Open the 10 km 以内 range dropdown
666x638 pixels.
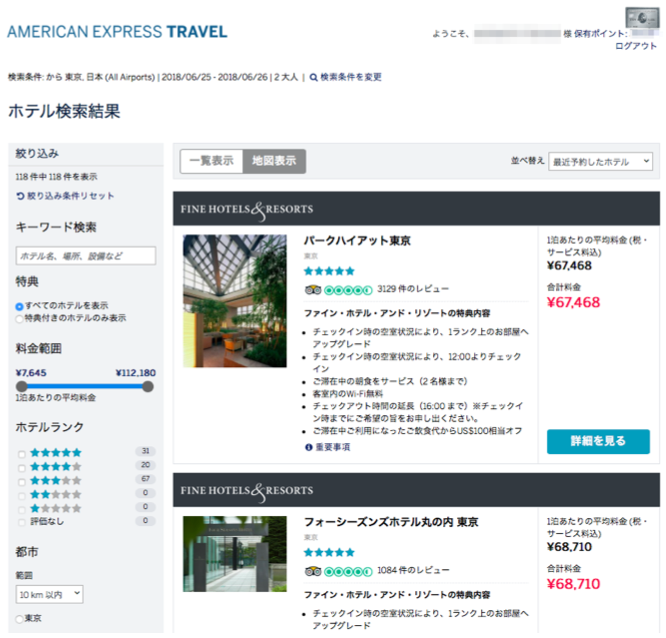click(x=49, y=594)
